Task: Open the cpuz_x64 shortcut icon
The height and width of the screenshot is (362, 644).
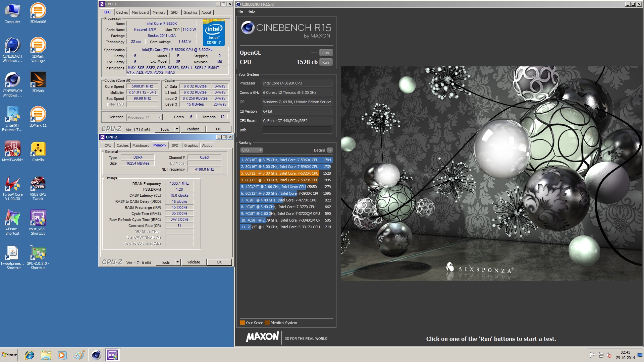Action: tap(38, 223)
